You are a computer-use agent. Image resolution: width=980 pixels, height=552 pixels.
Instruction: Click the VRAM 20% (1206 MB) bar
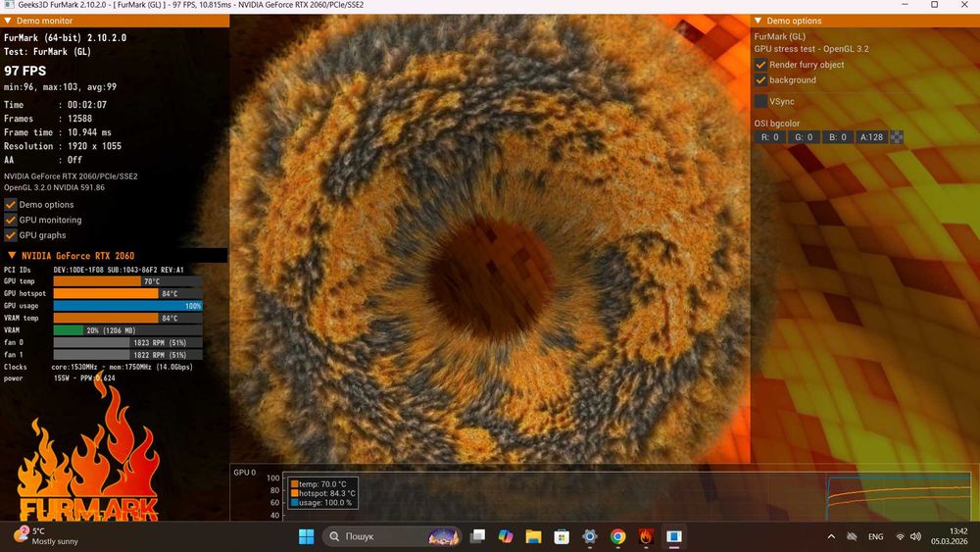[127, 330]
